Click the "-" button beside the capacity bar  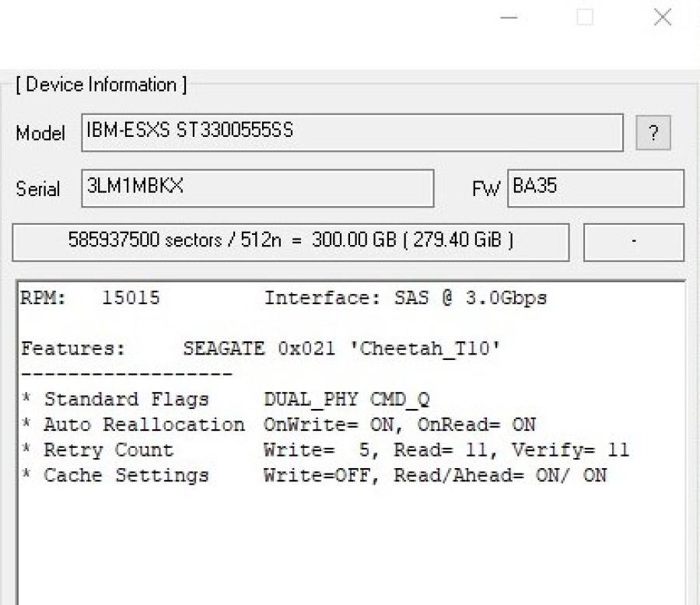[x=633, y=242]
